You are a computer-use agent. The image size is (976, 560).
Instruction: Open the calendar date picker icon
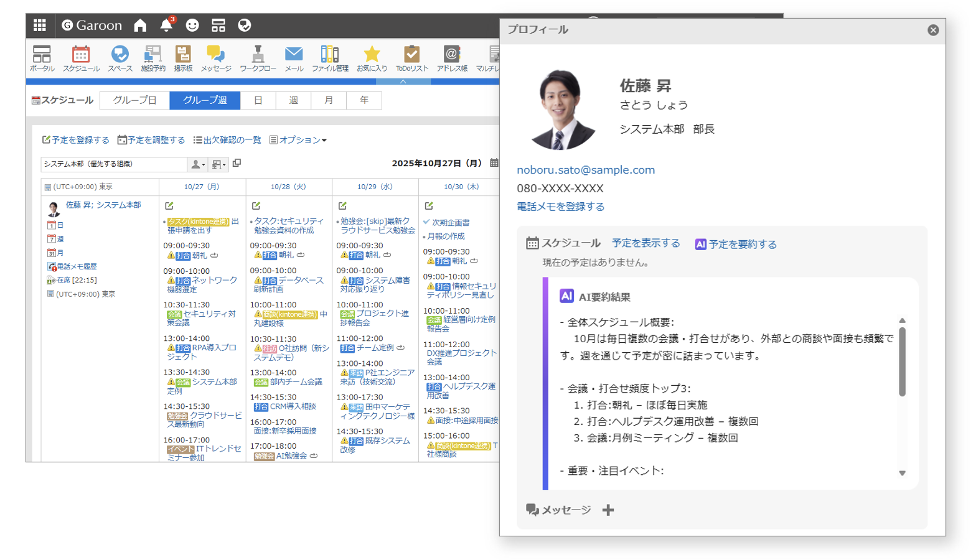click(494, 163)
